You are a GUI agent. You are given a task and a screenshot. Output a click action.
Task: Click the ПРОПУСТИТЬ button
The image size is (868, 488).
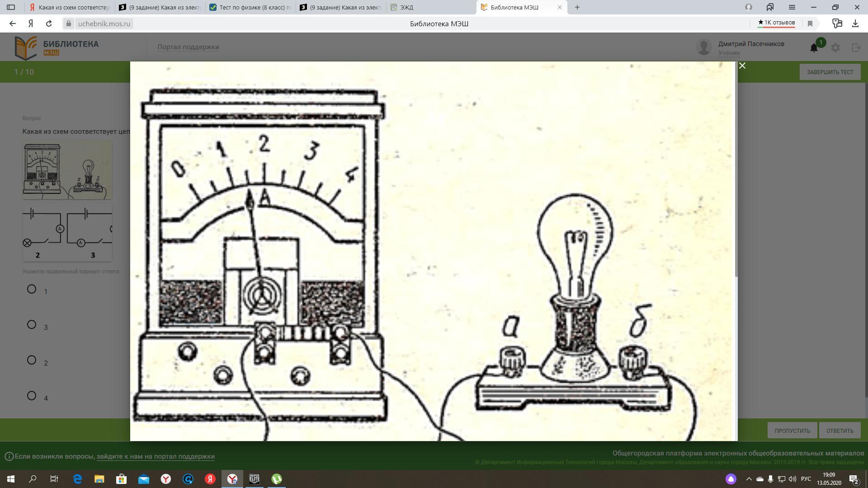point(792,431)
